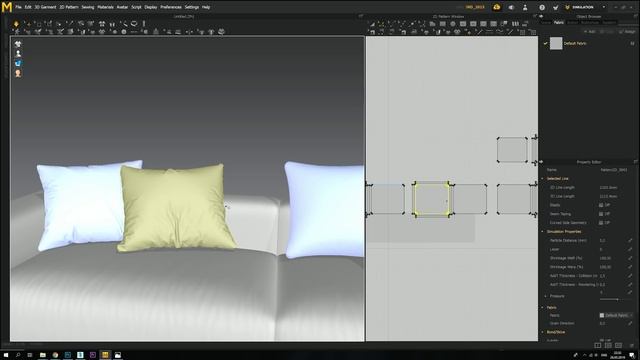Open File Explorer from taskbar

click(x=42, y=355)
